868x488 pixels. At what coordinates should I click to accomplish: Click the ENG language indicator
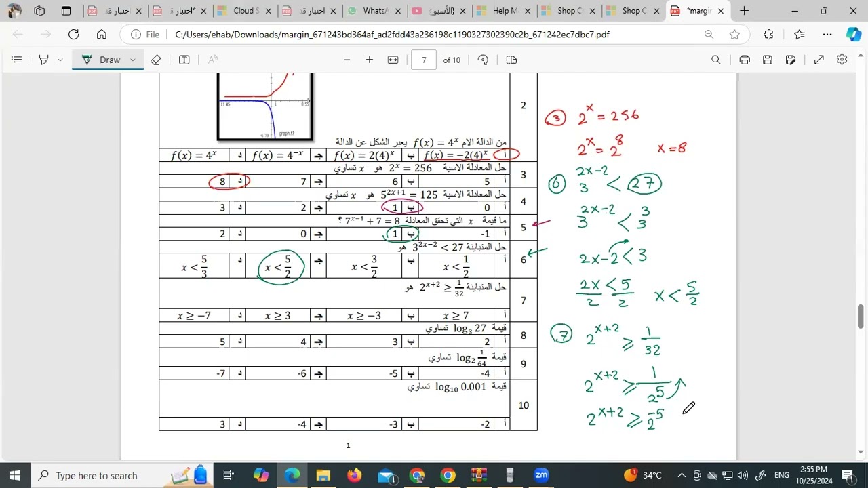(781, 475)
